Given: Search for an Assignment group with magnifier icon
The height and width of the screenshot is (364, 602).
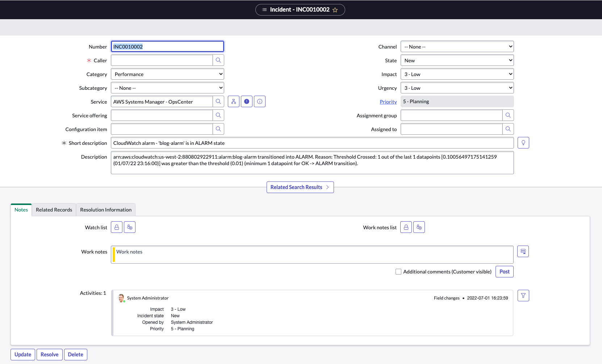Looking at the screenshot, I should tap(508, 115).
